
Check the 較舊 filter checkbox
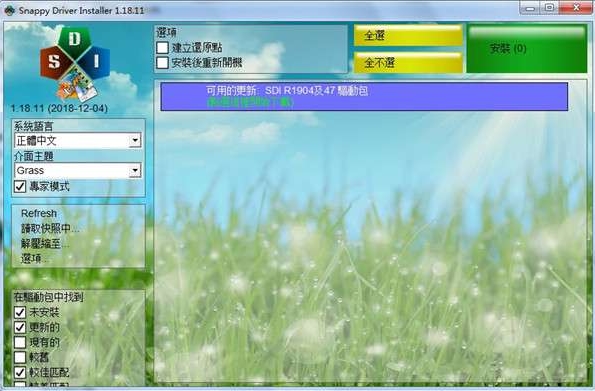coord(20,357)
